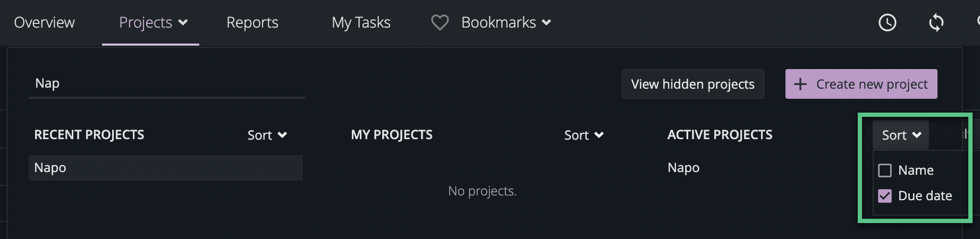Uncheck the Due date sort checkbox

(885, 196)
